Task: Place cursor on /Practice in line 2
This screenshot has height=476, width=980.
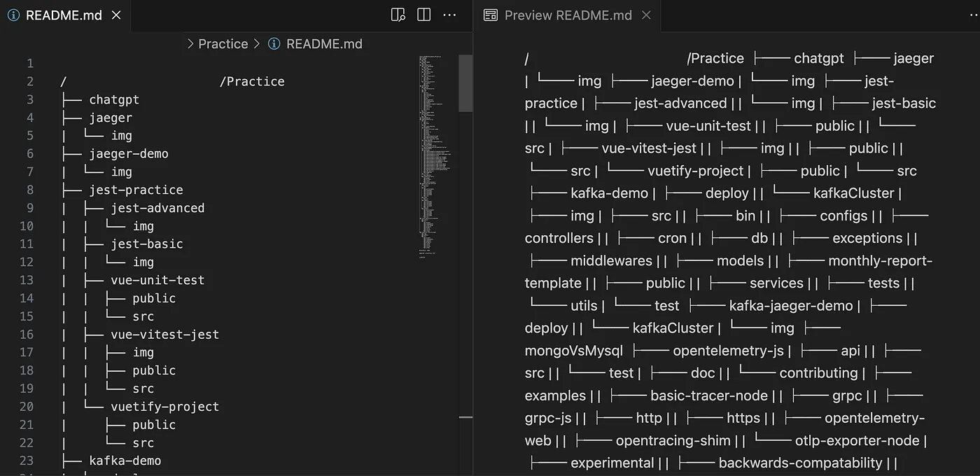Action: pos(252,81)
